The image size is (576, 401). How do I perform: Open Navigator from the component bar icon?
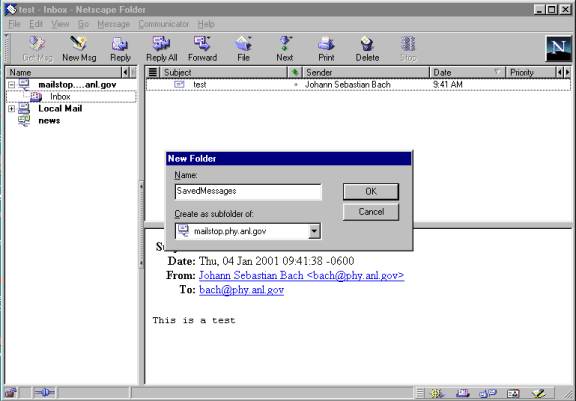[437, 394]
